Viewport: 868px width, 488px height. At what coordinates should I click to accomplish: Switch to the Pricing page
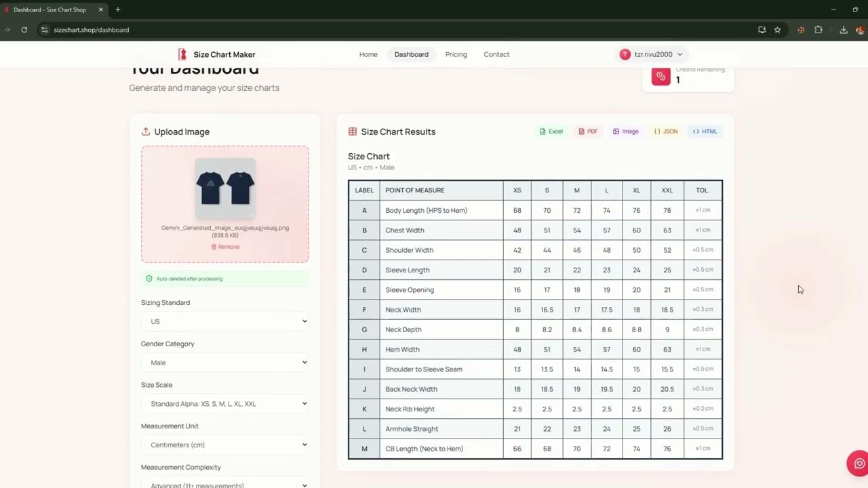[x=456, y=54]
